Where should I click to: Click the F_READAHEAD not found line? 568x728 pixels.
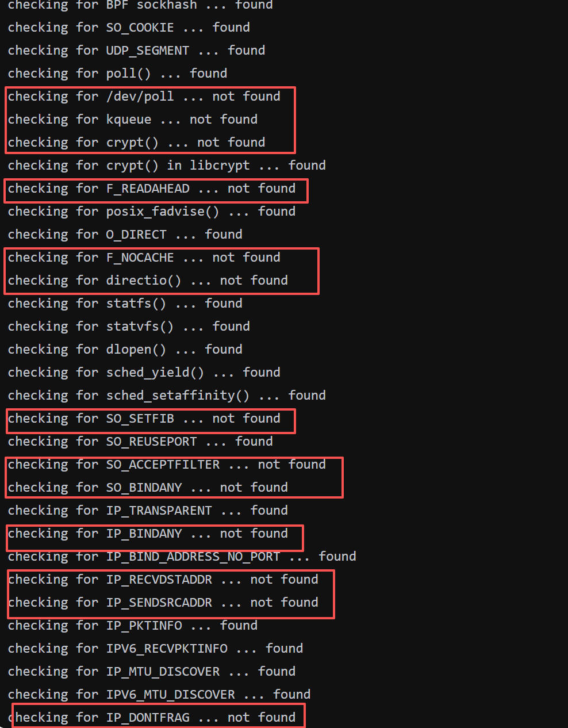pyautogui.click(x=151, y=189)
